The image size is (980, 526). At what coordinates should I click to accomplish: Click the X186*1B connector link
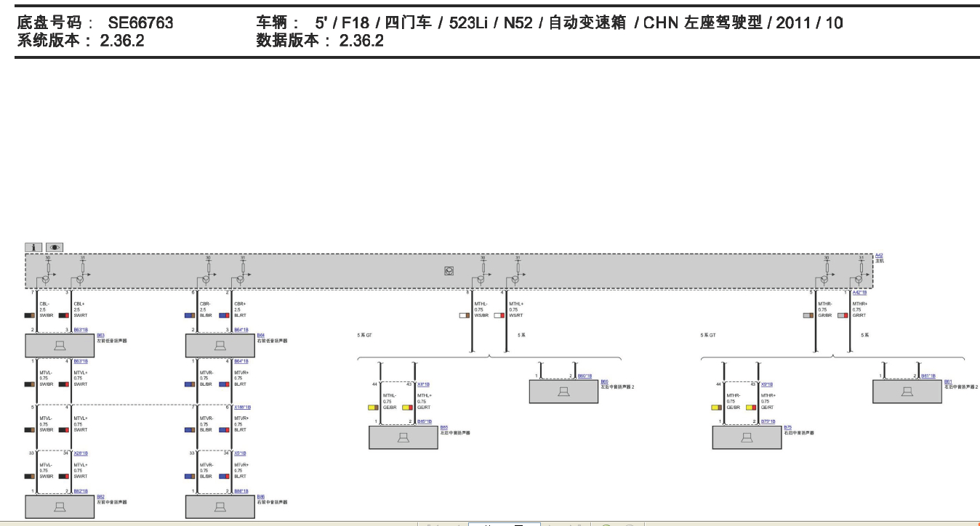pyautogui.click(x=242, y=407)
